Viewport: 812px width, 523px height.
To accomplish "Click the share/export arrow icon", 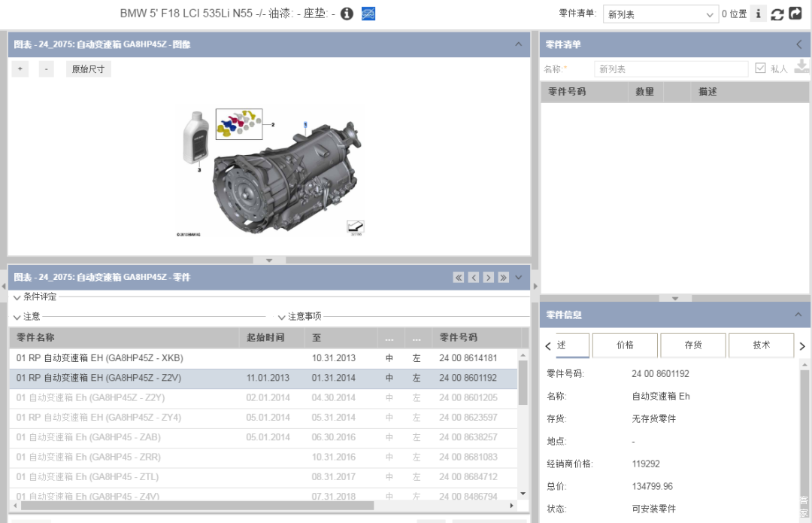I will click(795, 14).
